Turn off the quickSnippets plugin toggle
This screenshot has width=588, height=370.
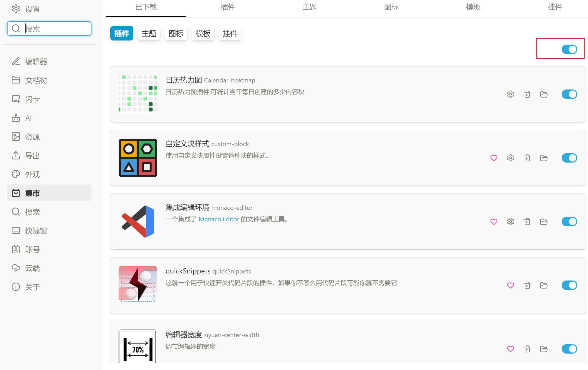click(569, 285)
